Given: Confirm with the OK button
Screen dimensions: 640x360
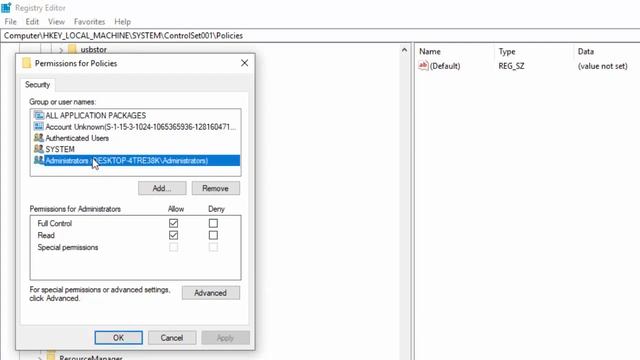Looking at the screenshot, I should (x=118, y=338).
